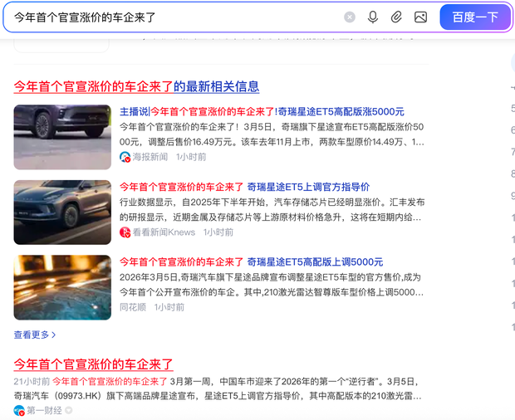Viewport: 515px width, 420px height.
Task: Open bottom 今年首个官宣涨价的车企来了 result title
Action: [93, 364]
